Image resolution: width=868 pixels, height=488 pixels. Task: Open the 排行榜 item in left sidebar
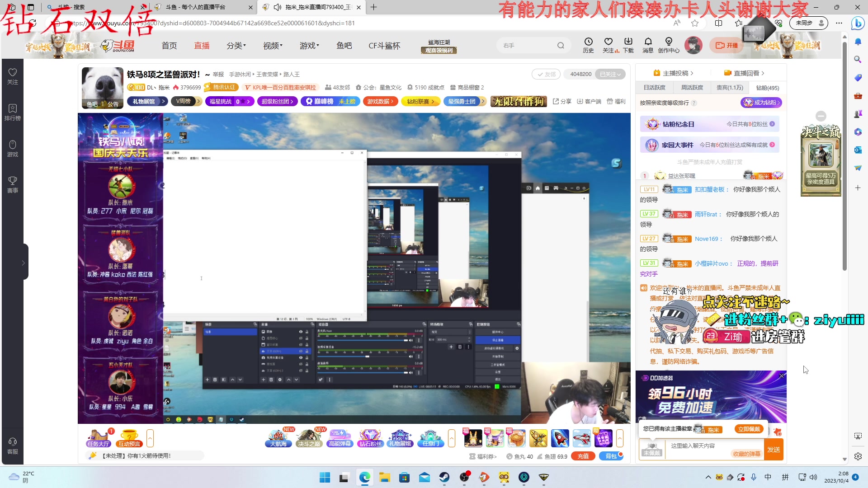pyautogui.click(x=13, y=113)
